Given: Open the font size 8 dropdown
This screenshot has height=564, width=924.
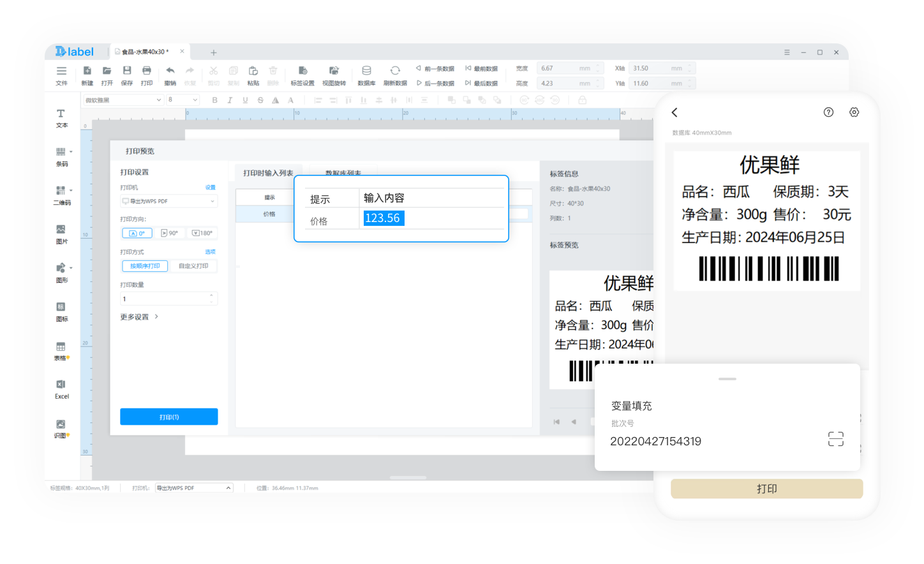Looking at the screenshot, I should click(x=183, y=100).
